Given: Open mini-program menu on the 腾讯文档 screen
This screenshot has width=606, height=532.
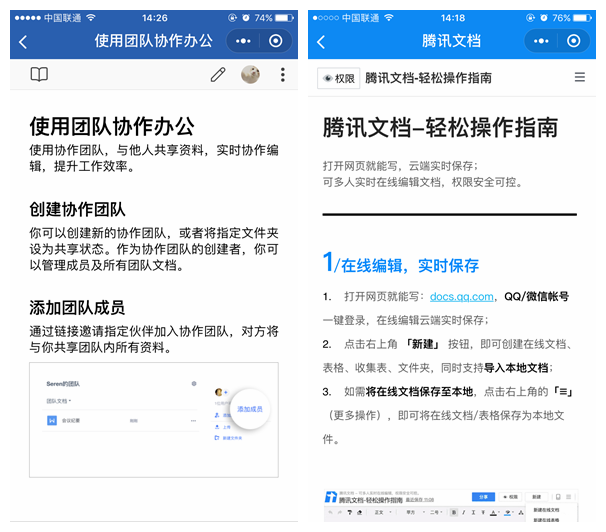Looking at the screenshot, I should point(541,41).
